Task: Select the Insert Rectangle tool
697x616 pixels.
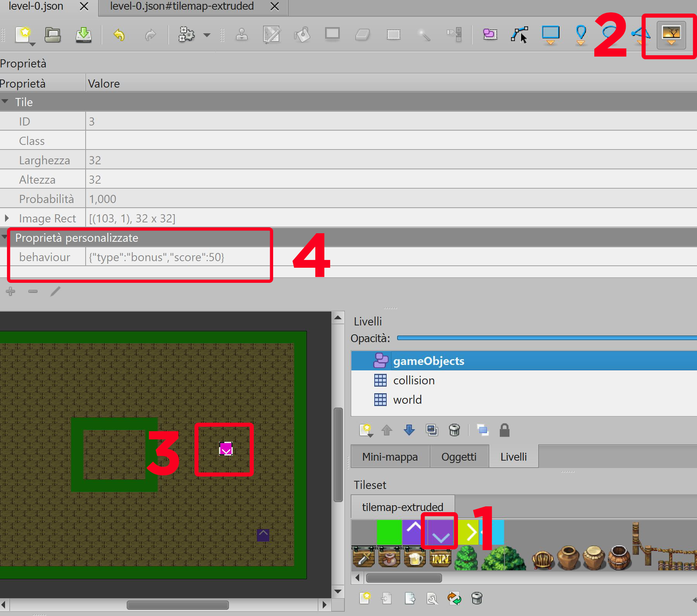Action: click(551, 35)
